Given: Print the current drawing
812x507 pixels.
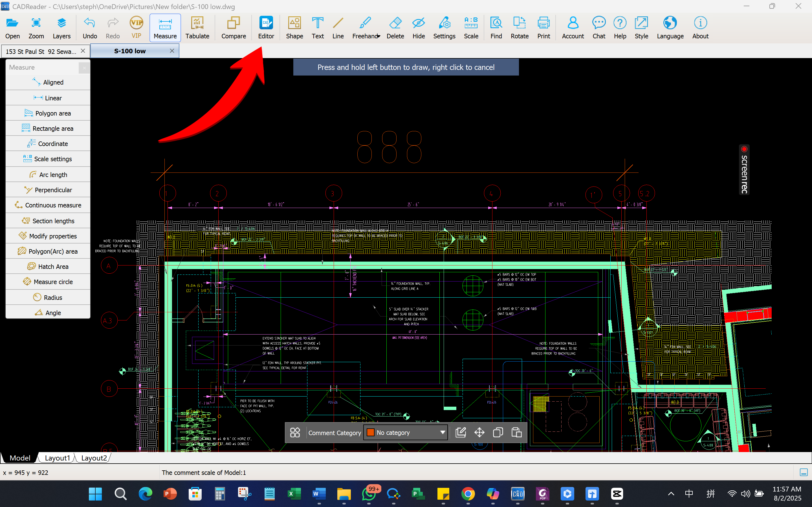Looking at the screenshot, I should point(543,28).
